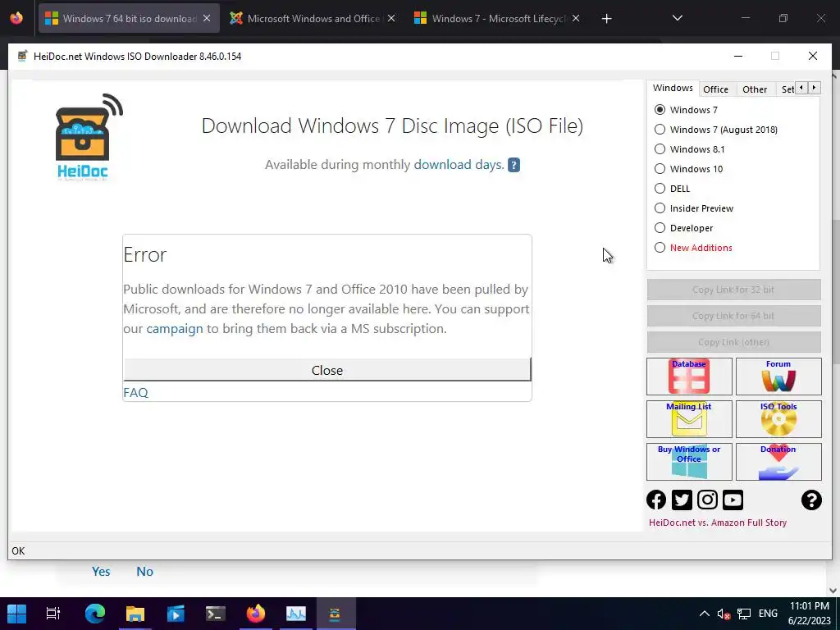Switch to the Windows tab

[x=673, y=88]
